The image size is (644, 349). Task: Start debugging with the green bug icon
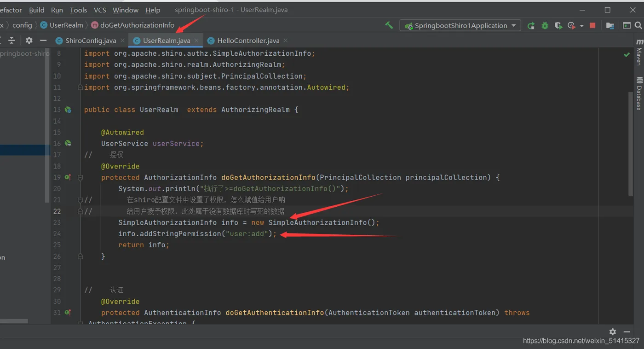click(x=545, y=26)
